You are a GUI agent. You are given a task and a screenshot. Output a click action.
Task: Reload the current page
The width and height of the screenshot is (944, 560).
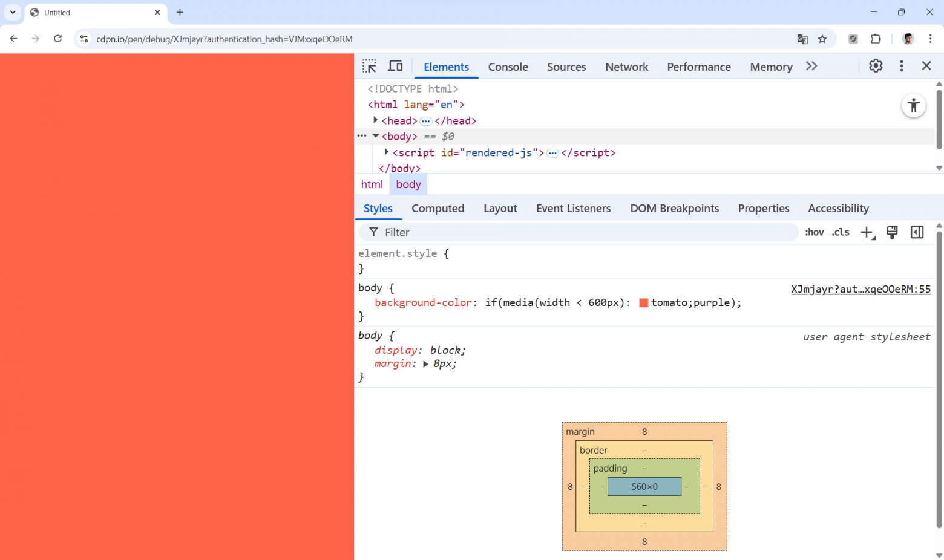click(x=58, y=39)
